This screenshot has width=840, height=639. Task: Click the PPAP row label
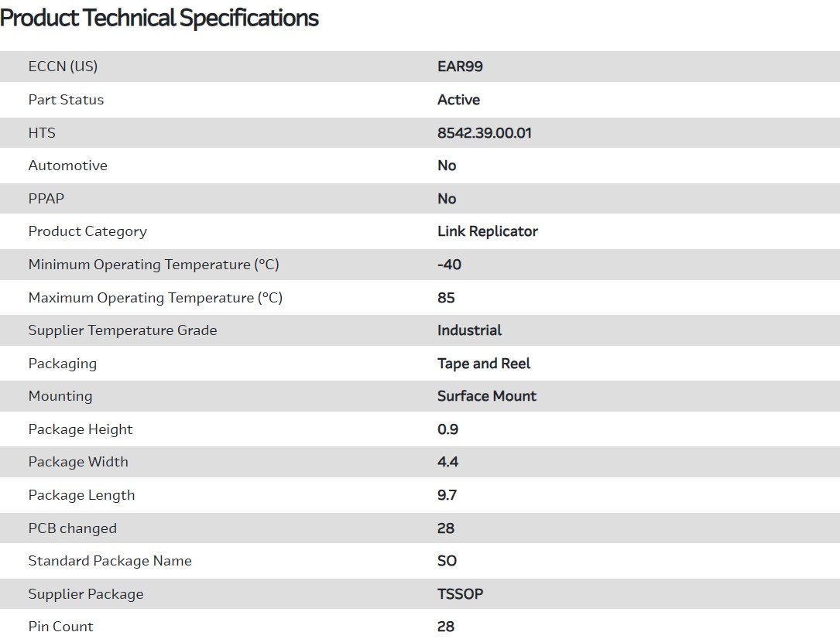click(x=46, y=199)
